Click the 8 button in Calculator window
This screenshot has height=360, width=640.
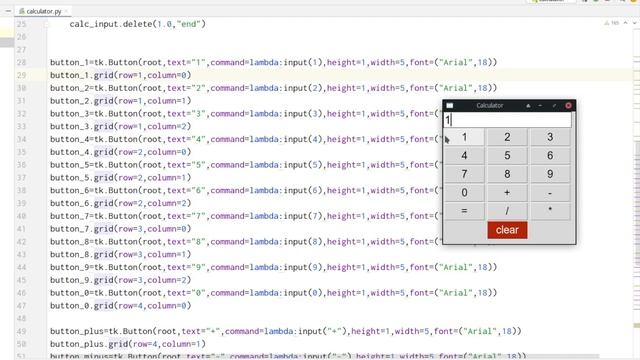pyautogui.click(x=507, y=174)
